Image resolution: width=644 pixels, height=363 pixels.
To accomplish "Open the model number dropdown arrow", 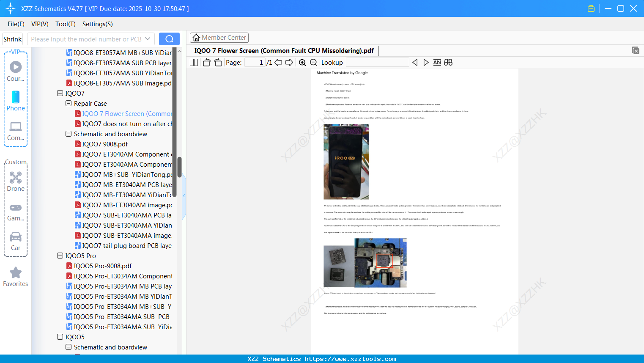I will 148,39.
